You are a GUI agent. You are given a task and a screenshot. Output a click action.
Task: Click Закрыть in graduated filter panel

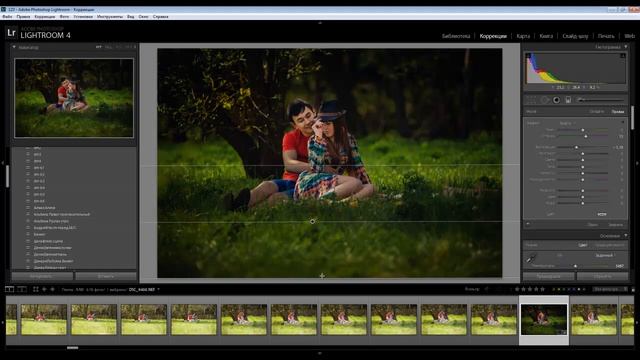[x=616, y=224]
